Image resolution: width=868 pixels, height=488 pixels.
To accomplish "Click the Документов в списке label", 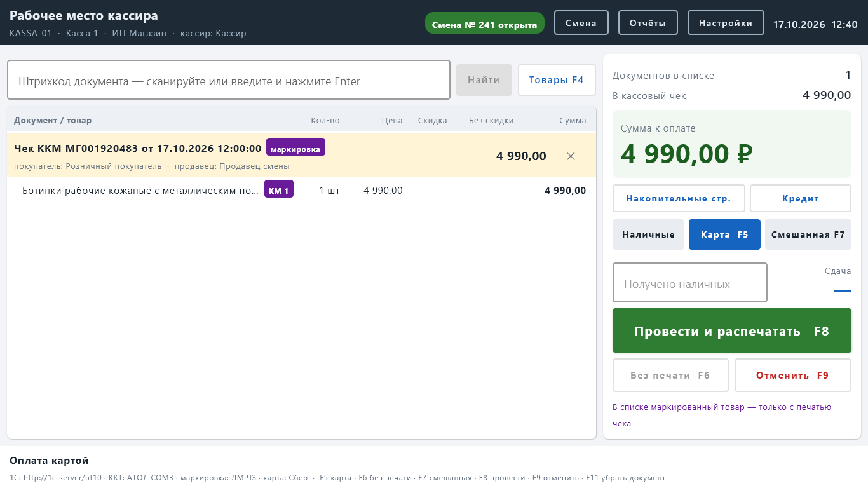I will (x=663, y=76).
